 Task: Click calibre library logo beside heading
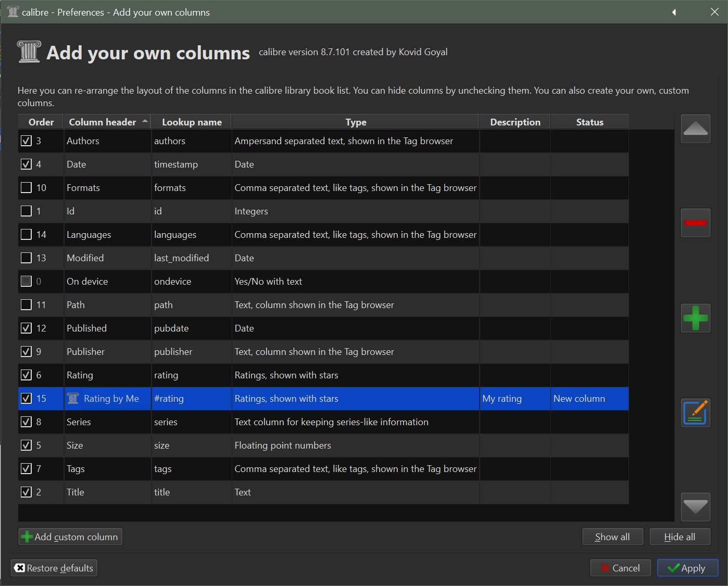(29, 52)
